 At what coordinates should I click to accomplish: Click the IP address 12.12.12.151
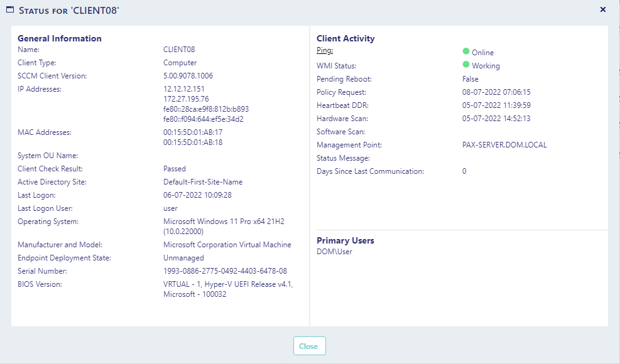pos(184,89)
